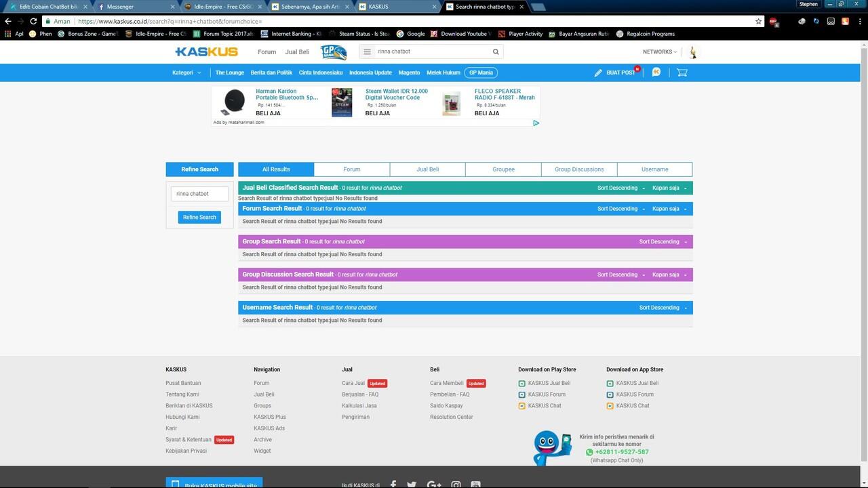The image size is (868, 488).
Task: Click the browser reload button
Action: (x=33, y=21)
